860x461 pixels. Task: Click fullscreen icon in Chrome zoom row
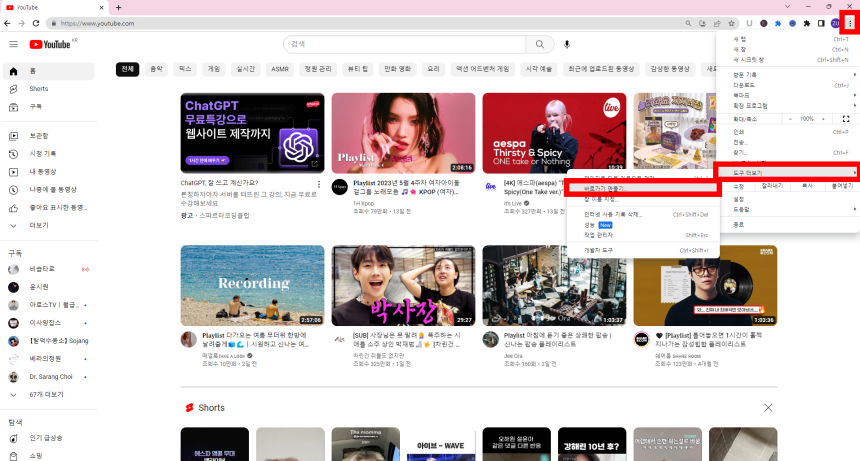click(x=846, y=119)
